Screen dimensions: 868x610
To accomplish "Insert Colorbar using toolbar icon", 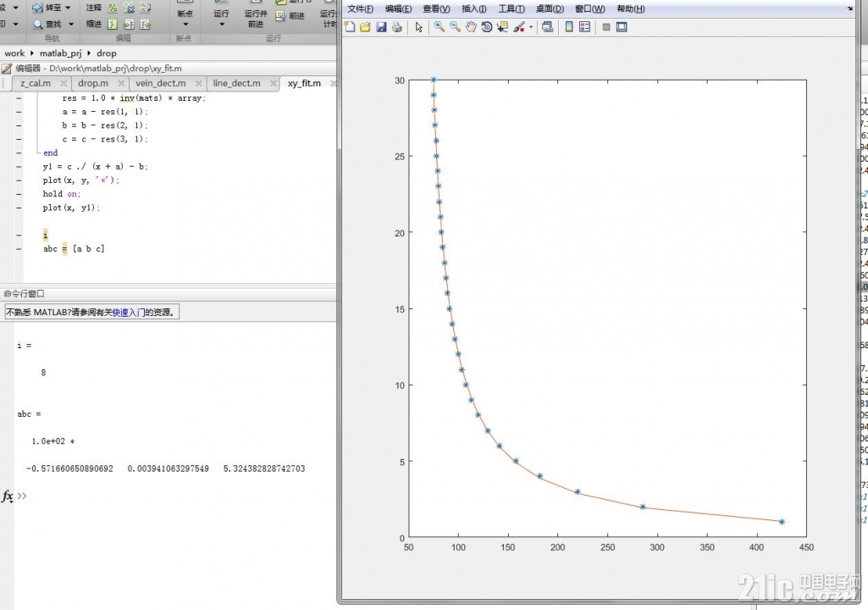I will [x=569, y=26].
